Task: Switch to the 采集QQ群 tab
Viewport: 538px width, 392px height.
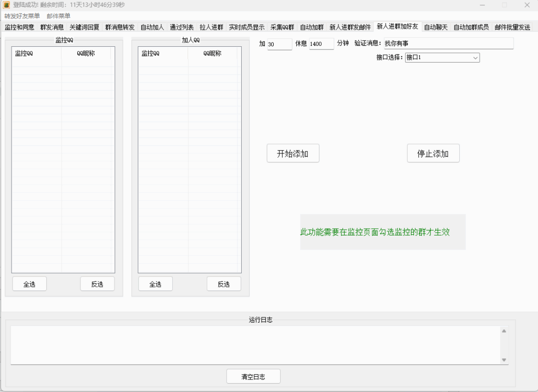Action: tap(282, 27)
